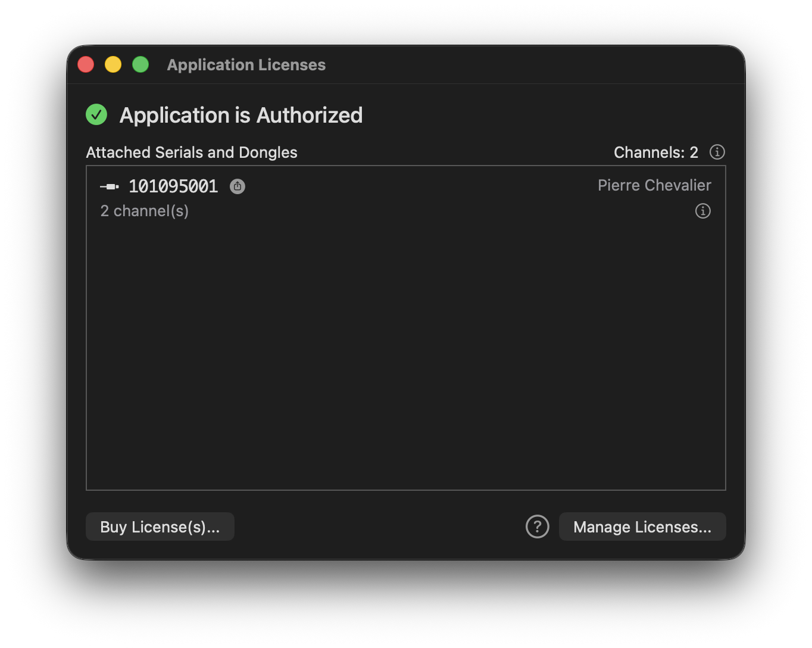This screenshot has width=812, height=648.
Task: Open the info icon under Pierre Chevalier
Action: coord(703,211)
